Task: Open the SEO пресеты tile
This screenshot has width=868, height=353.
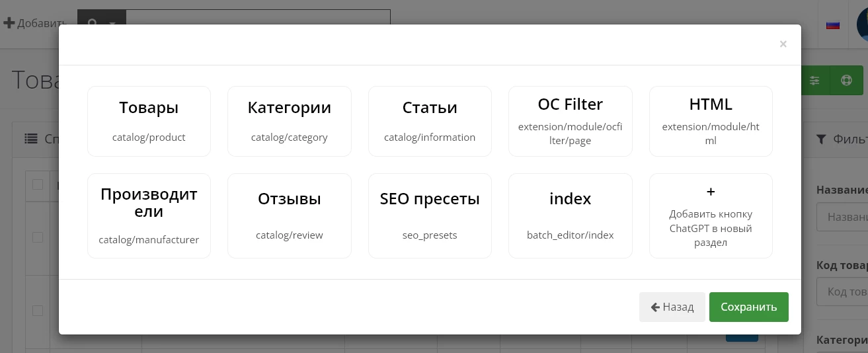Action: [x=430, y=216]
